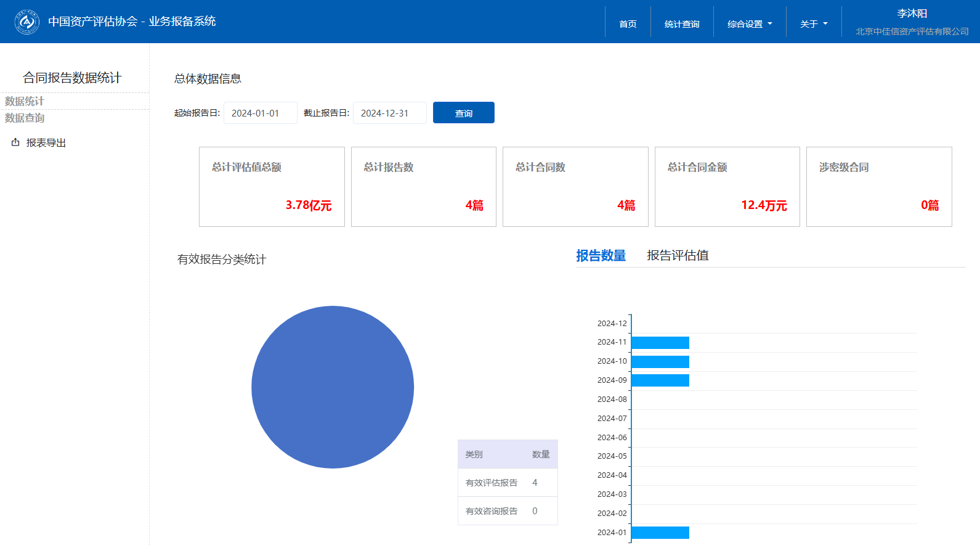This screenshot has width=980, height=545.
Task: Click the 截止报告日 date field
Action: point(389,113)
